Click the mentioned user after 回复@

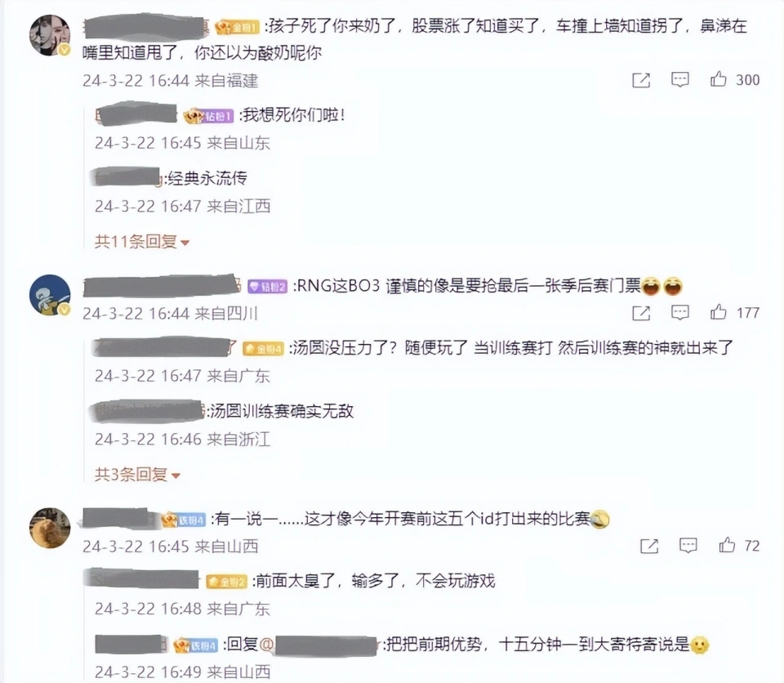click(x=324, y=645)
